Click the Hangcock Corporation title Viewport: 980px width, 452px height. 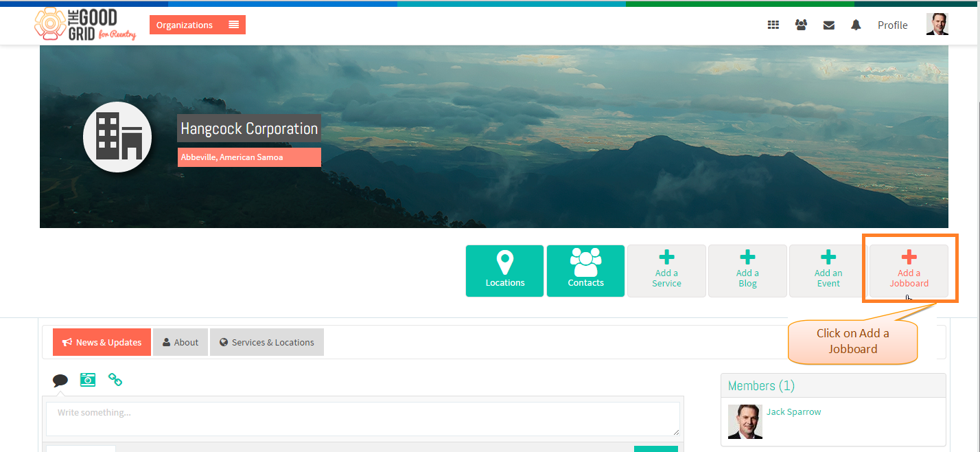(249, 128)
